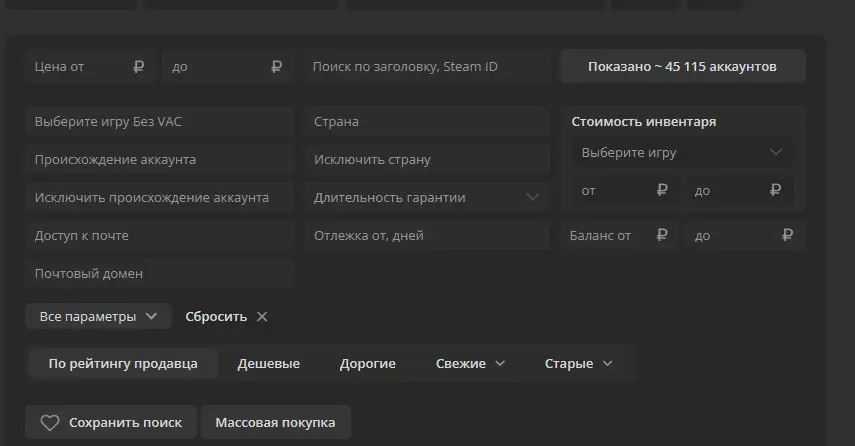855x446 pixels.
Task: Select the Дорогие sorting tab
Action: point(367,364)
